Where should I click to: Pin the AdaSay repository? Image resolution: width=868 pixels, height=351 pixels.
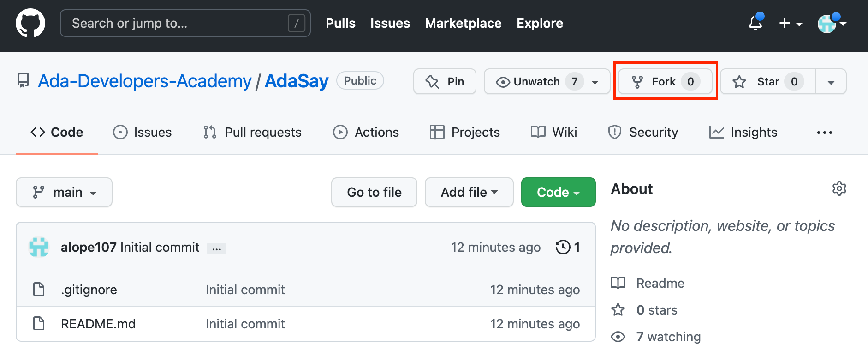(445, 82)
